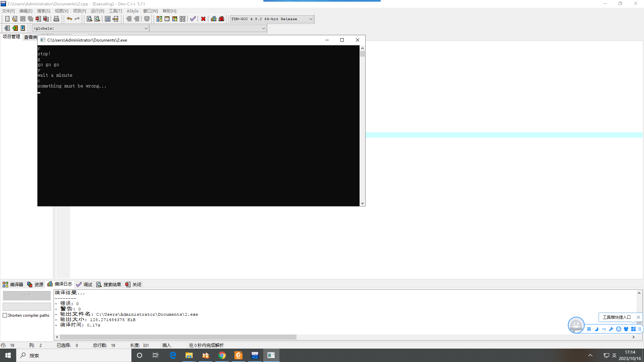Screen dimensions: 644x362
Task: Click the Find magnifier toolbar icon
Action: coord(89,19)
